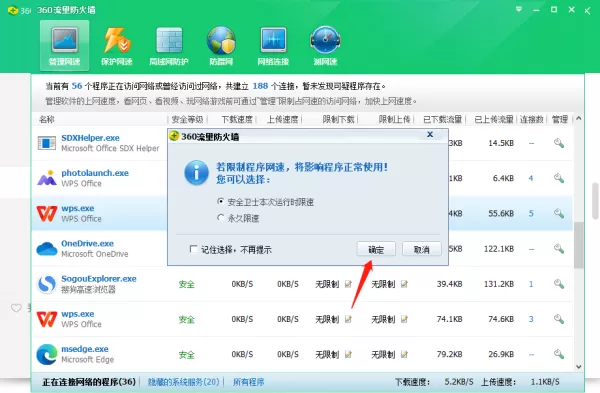Switch to 正在连接网络的程序(36) tab
This screenshot has height=393, width=600.
pyautogui.click(x=89, y=382)
